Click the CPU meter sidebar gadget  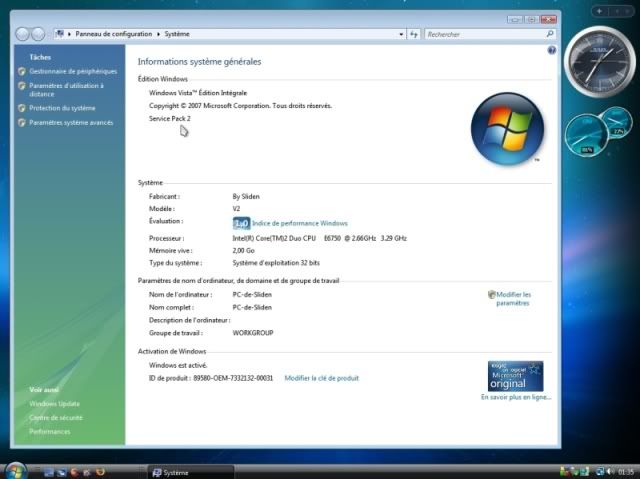586,134
